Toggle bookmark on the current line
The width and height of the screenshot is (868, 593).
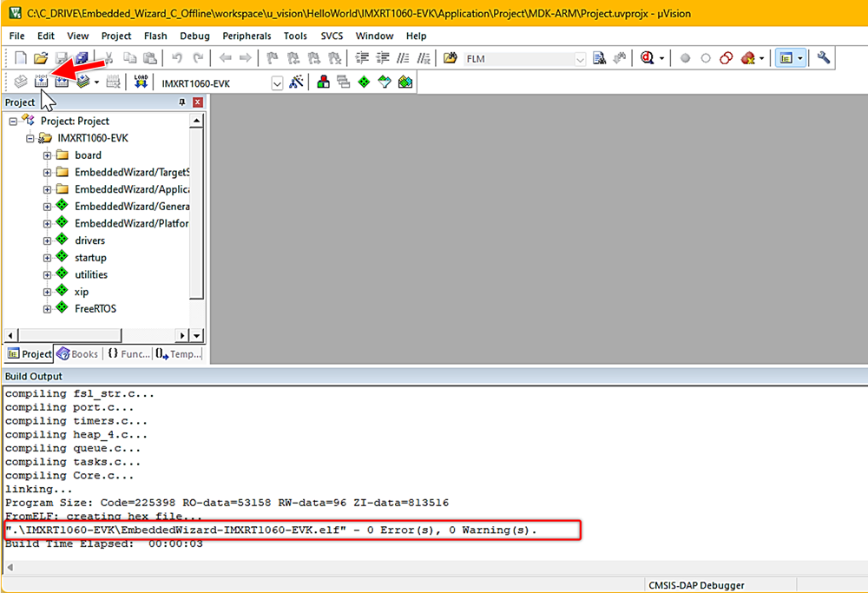[271, 58]
